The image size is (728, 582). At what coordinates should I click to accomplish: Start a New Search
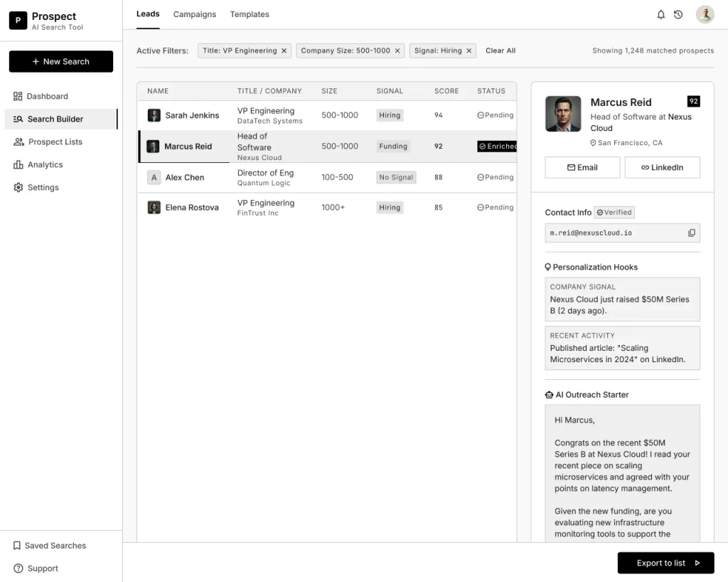click(61, 61)
